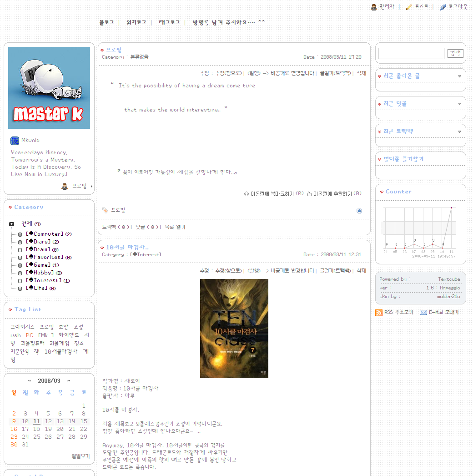The image size is (473, 476).
Task: Open 트랙백 ( 0 ) on 프로필 post
Action: [116, 227]
